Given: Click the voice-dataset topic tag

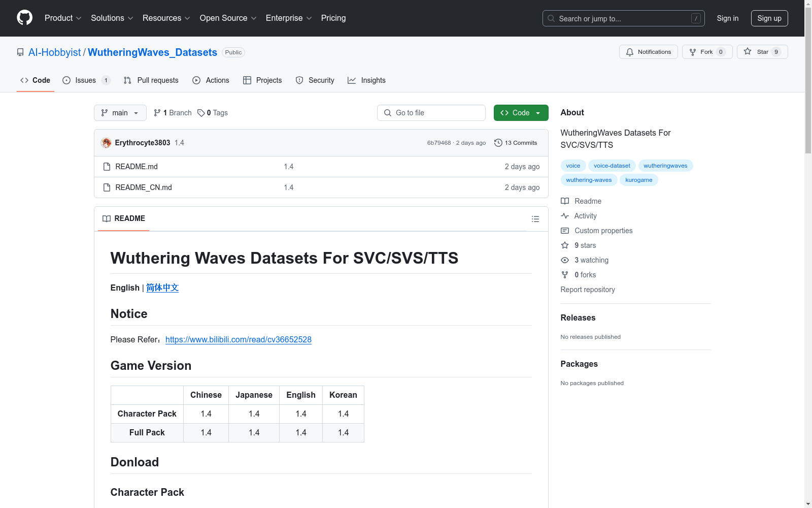Looking at the screenshot, I should [612, 166].
